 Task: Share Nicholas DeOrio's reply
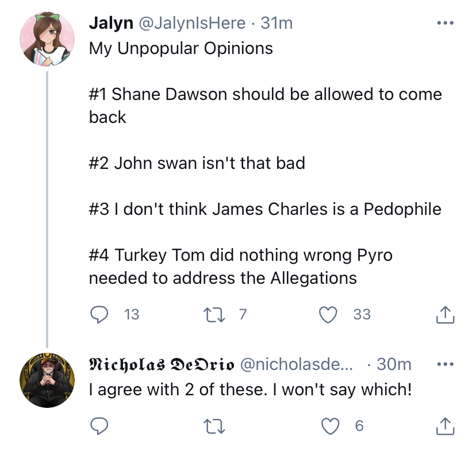(445, 426)
